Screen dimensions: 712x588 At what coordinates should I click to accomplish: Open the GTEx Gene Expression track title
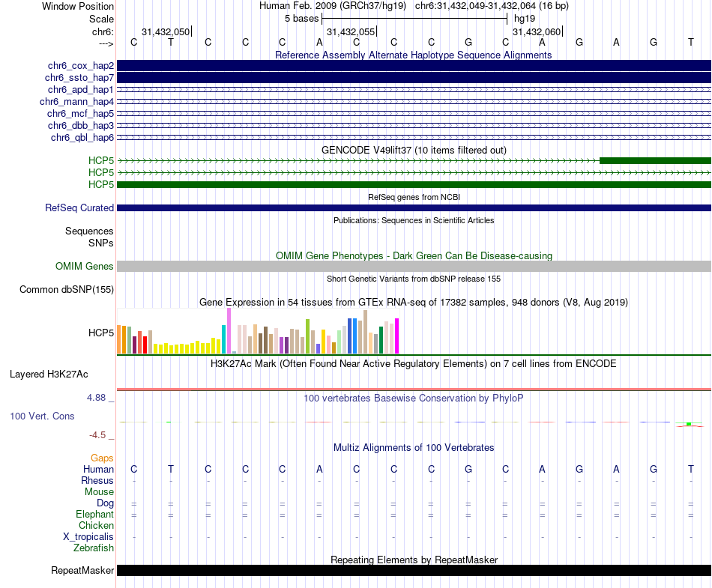[x=414, y=303]
